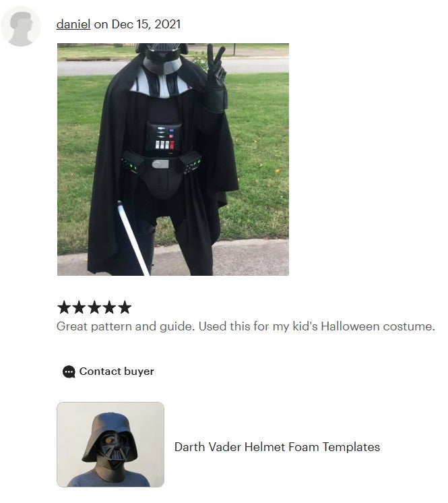The image size is (448, 503).
Task: Click the review text about Halloween costume
Action: click(246, 326)
